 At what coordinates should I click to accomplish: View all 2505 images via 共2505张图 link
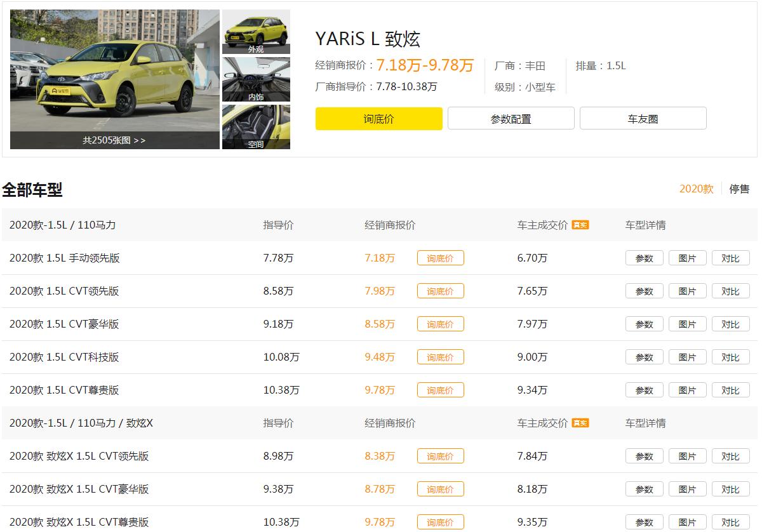point(115,141)
